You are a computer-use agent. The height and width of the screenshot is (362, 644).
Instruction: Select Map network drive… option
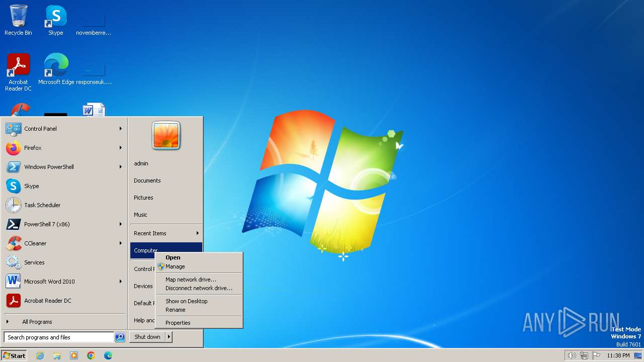(x=199, y=280)
